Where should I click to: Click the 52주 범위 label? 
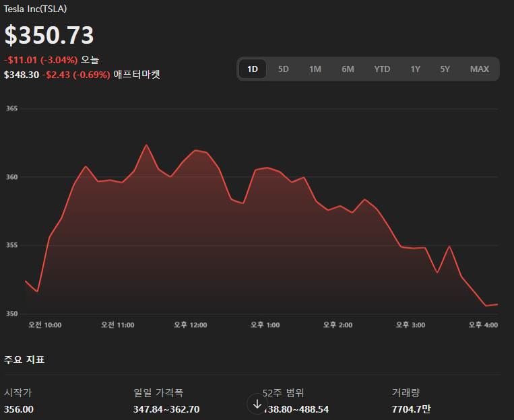pyautogui.click(x=283, y=392)
